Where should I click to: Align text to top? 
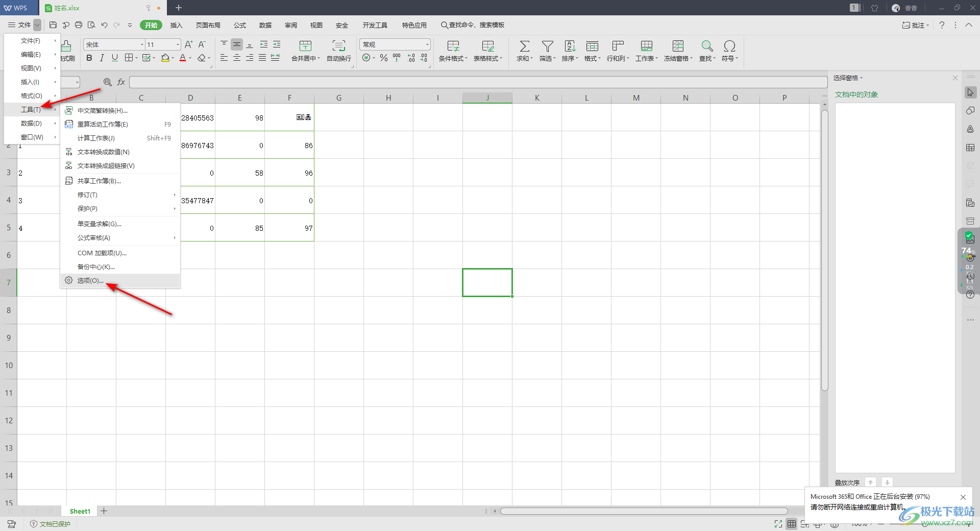(224, 44)
